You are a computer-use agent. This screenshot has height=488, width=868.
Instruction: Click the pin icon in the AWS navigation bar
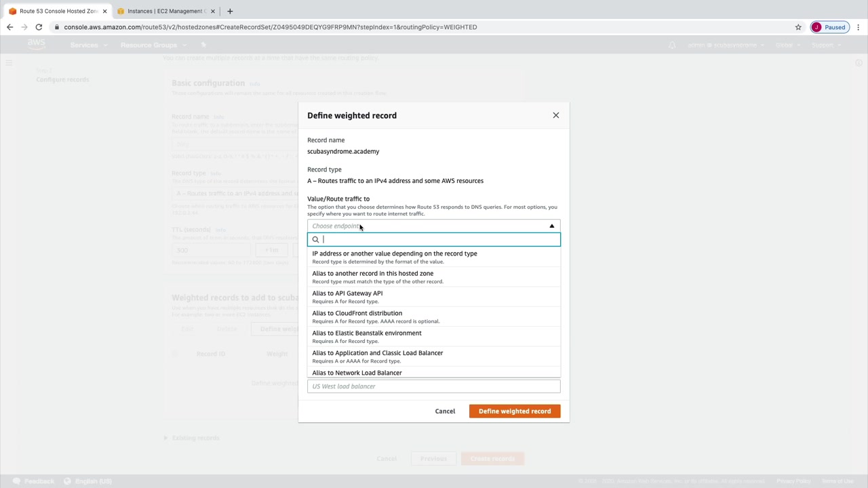(x=203, y=45)
